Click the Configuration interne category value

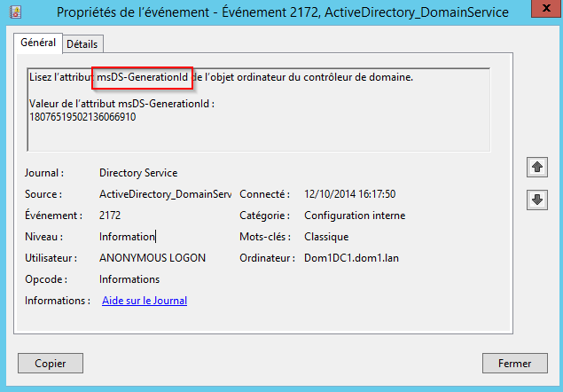[x=355, y=216]
